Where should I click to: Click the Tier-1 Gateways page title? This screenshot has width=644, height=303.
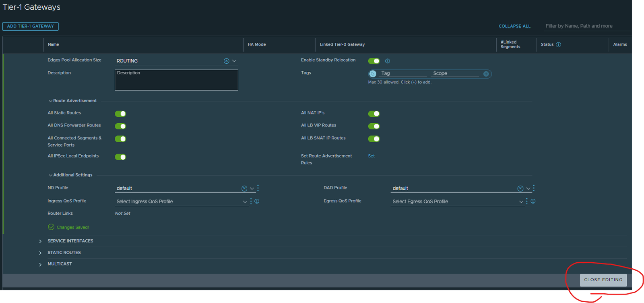[31, 7]
